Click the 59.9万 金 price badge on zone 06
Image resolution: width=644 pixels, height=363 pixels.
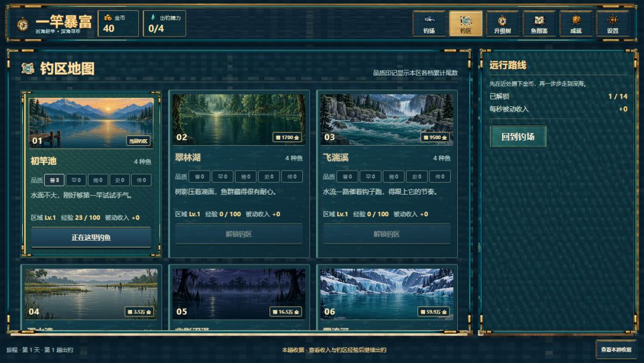(x=434, y=312)
